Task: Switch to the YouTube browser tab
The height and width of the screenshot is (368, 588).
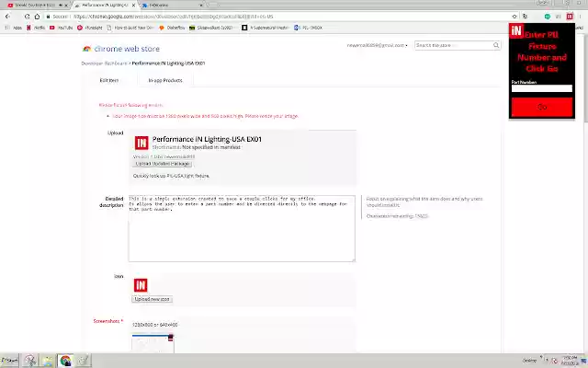Action: click(x=37, y=6)
